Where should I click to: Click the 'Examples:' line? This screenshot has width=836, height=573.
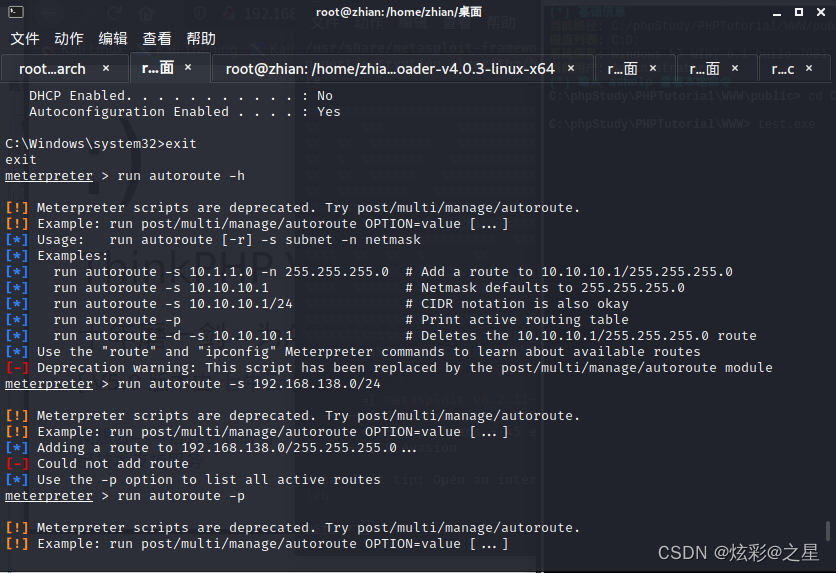(57, 256)
